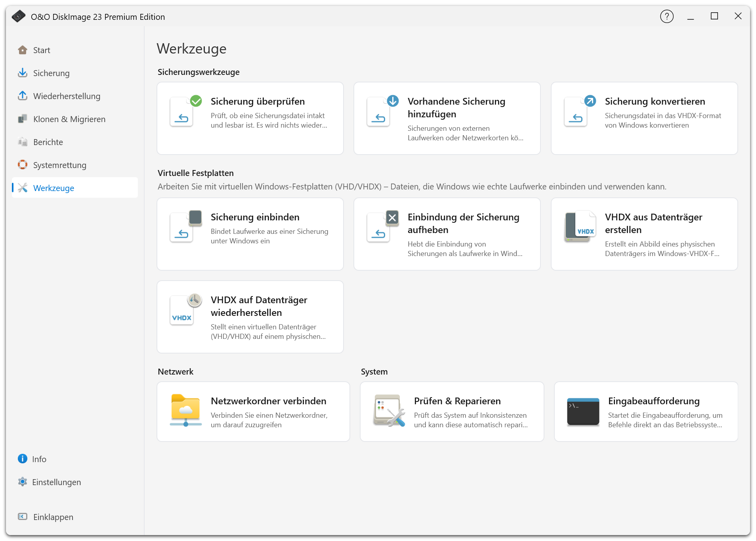Open Netzwerkordner verbinden card title

coord(269,401)
